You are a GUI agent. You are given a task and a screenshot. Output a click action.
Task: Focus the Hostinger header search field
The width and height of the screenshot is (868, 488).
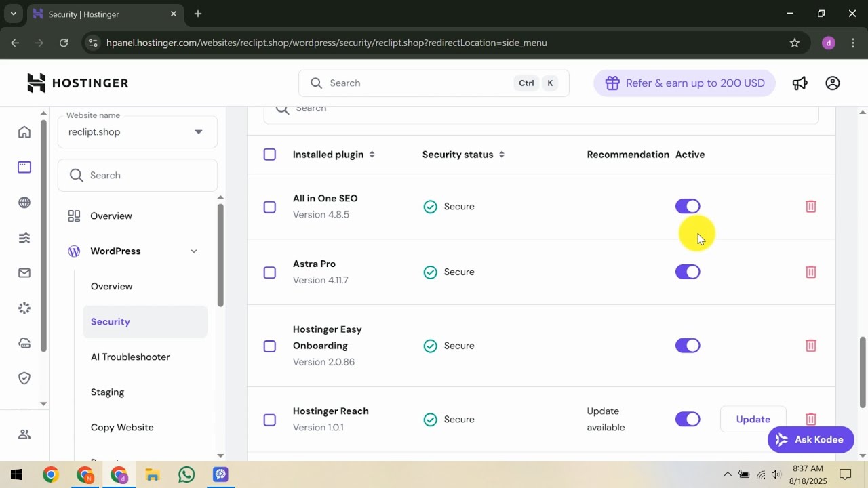tap(434, 83)
